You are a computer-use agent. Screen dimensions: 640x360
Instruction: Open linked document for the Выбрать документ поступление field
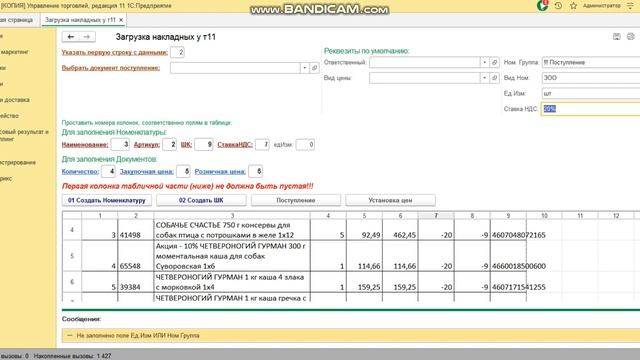click(314, 68)
